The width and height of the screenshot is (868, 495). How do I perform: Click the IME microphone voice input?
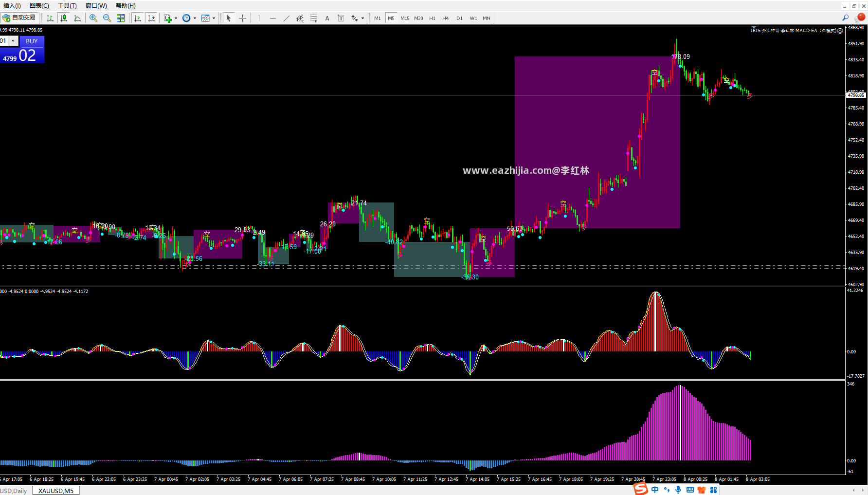(x=678, y=490)
